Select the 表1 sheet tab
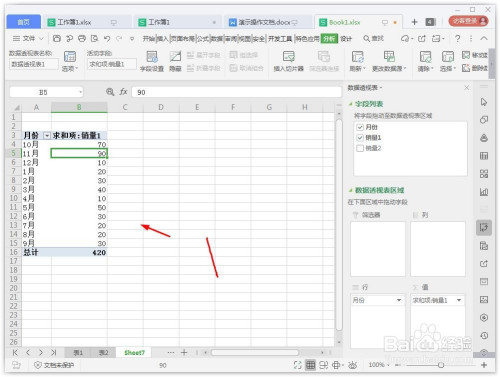 [x=78, y=352]
